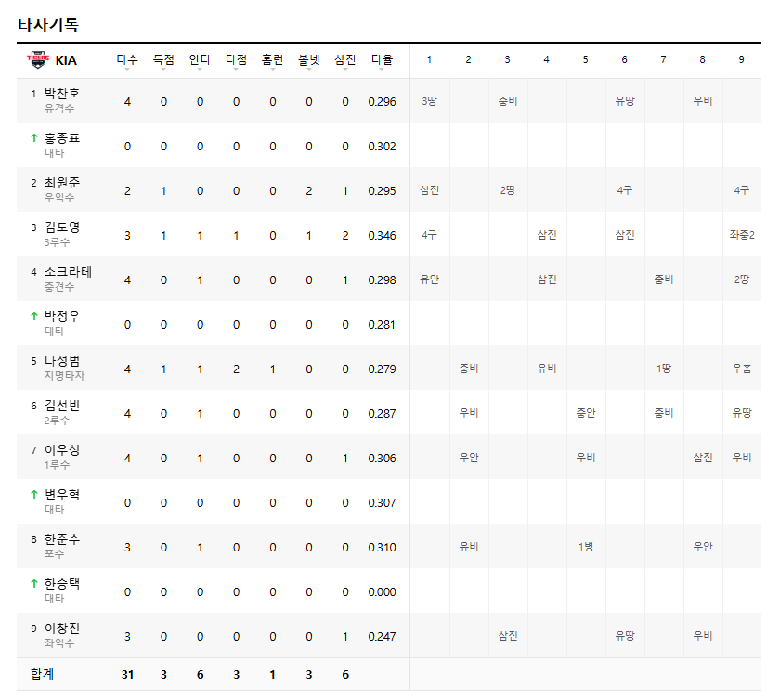Open player 박찬호's profile

pyautogui.click(x=62, y=93)
